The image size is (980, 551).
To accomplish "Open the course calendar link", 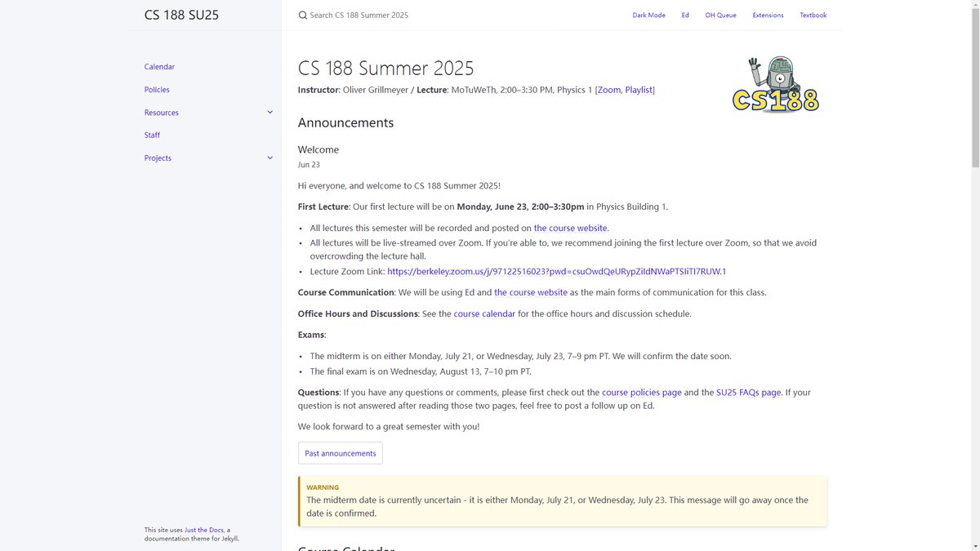I will [x=484, y=313].
